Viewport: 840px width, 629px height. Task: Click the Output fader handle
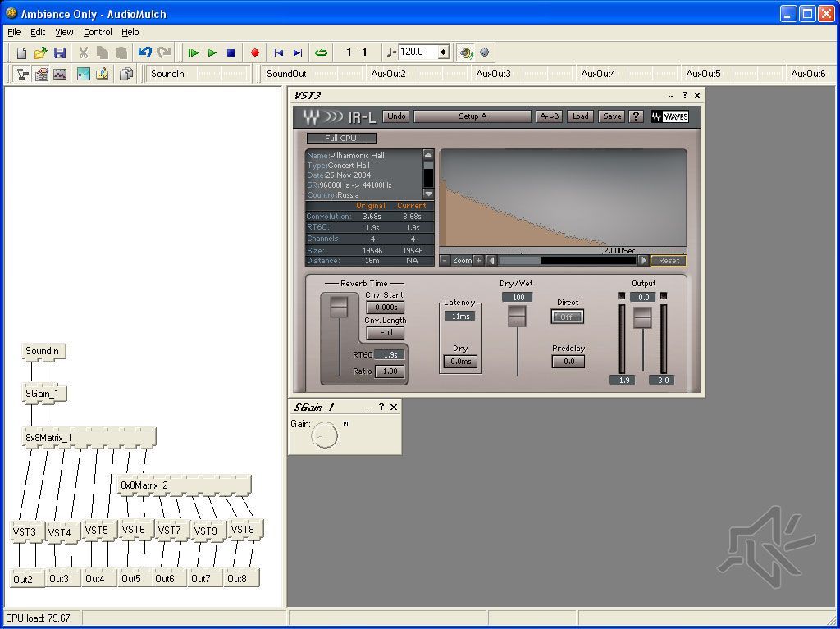642,317
